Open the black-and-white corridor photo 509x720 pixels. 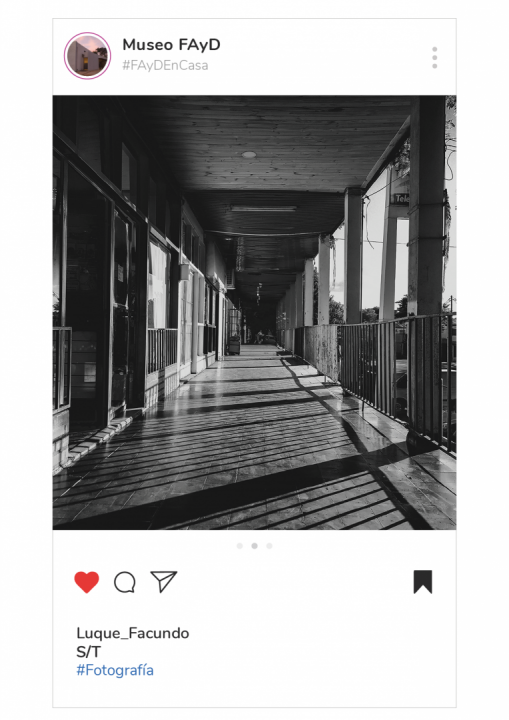pyautogui.click(x=254, y=312)
